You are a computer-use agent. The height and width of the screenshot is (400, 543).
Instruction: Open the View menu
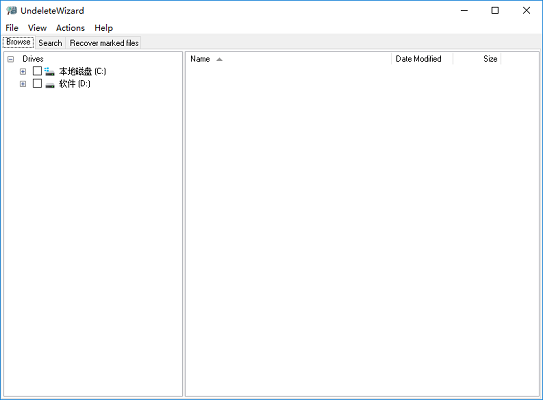pyautogui.click(x=37, y=28)
